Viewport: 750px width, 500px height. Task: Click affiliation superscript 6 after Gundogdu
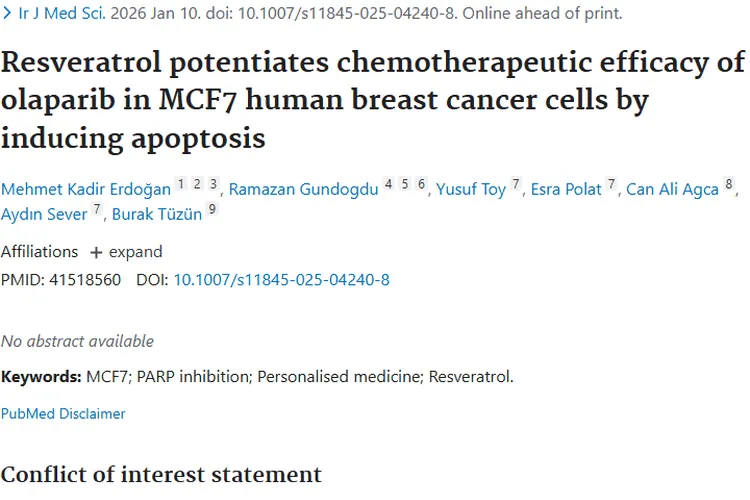coord(422,184)
